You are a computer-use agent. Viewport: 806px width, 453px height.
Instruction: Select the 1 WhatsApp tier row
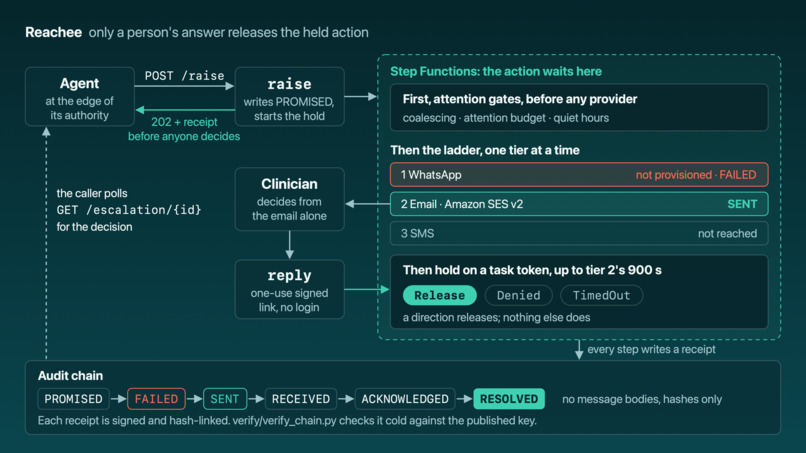[x=579, y=175]
